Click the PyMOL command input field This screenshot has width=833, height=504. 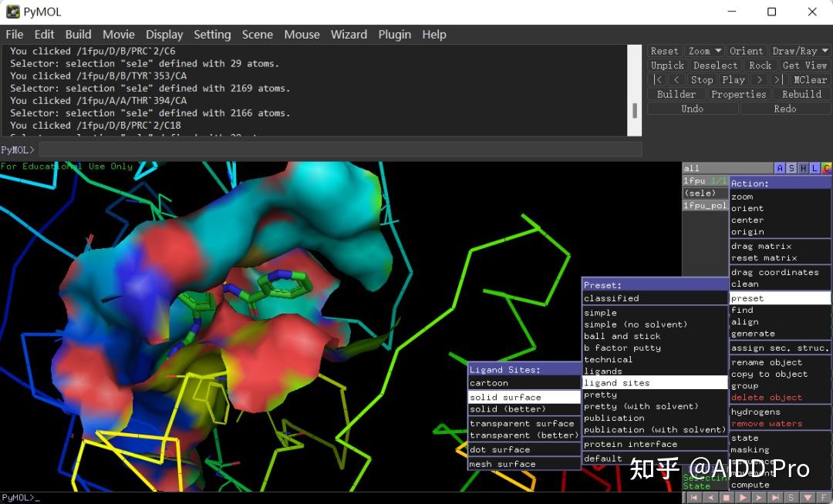pos(339,150)
